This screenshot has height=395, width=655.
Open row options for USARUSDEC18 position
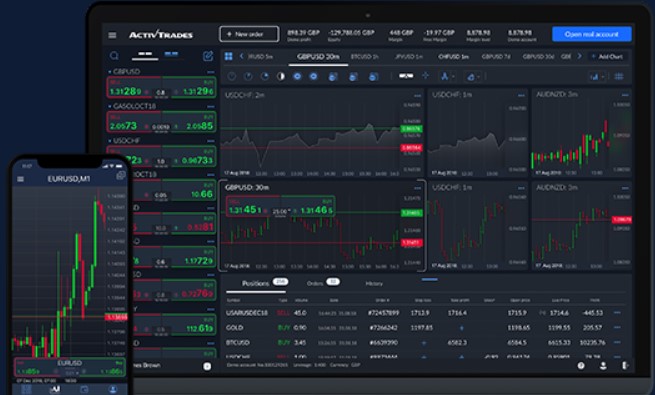click(x=617, y=312)
